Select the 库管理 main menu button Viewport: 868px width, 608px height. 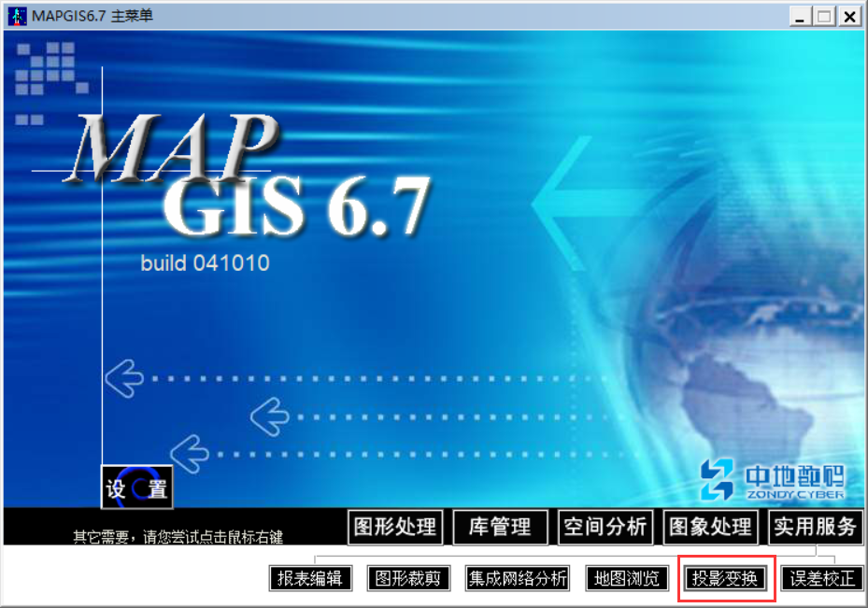click(501, 527)
